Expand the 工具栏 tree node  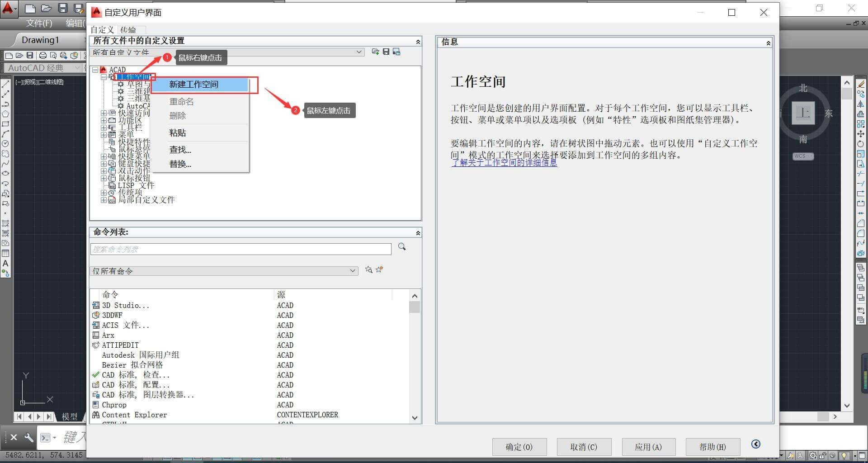tap(104, 128)
